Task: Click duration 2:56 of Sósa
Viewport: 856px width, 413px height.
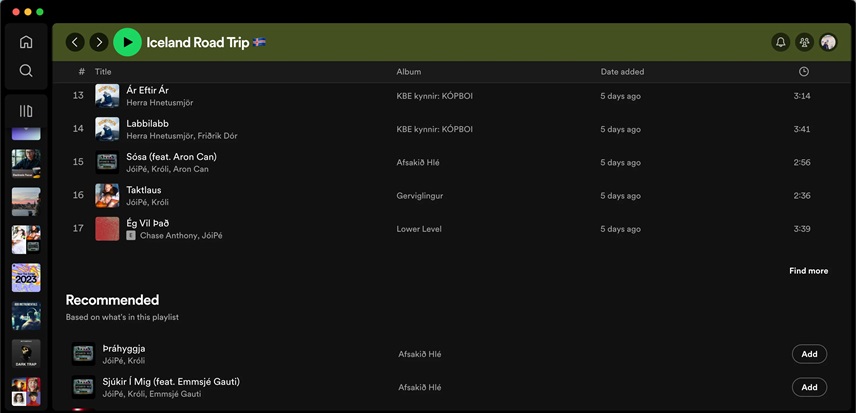Action: (802, 163)
